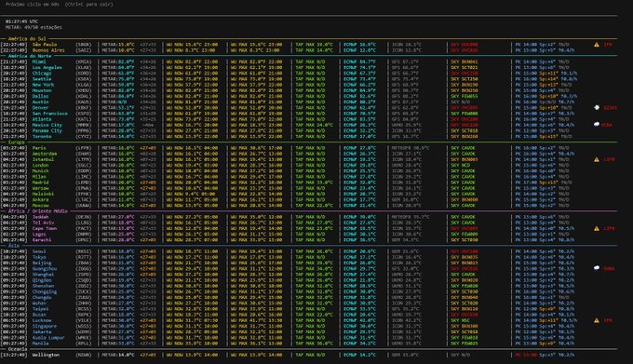Click the "Paris" city name

[x=39, y=148]
